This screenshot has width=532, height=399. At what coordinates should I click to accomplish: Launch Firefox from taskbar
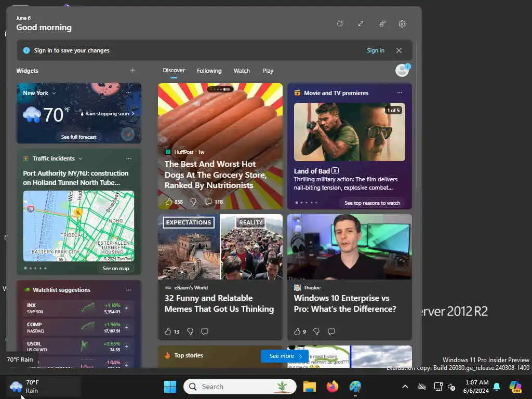click(x=332, y=387)
